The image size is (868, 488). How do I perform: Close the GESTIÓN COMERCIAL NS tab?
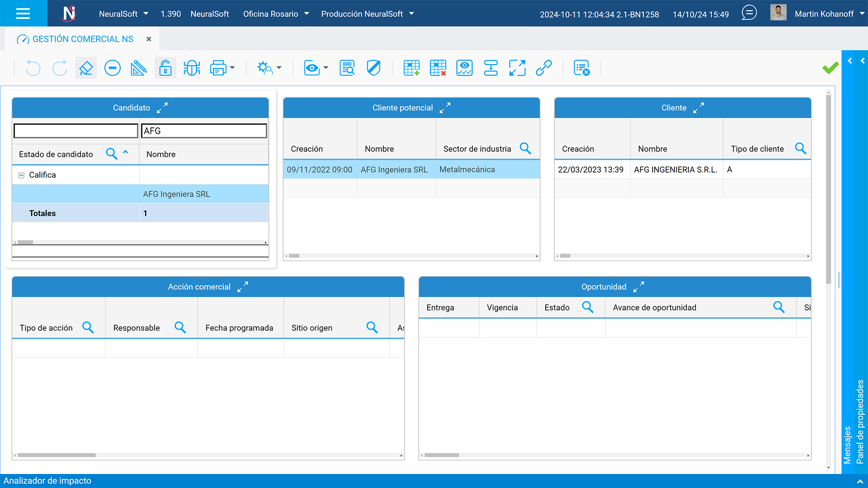coord(149,39)
